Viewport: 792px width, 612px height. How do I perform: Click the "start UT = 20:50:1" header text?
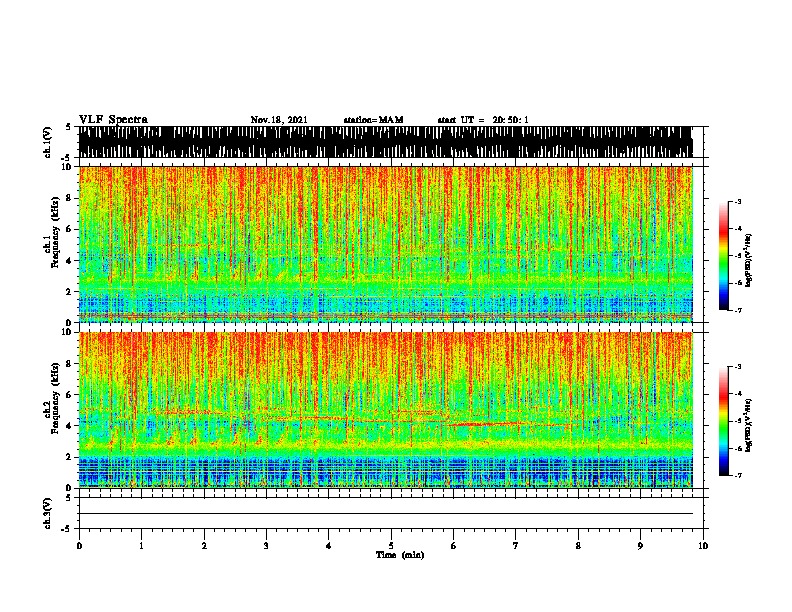[483, 120]
